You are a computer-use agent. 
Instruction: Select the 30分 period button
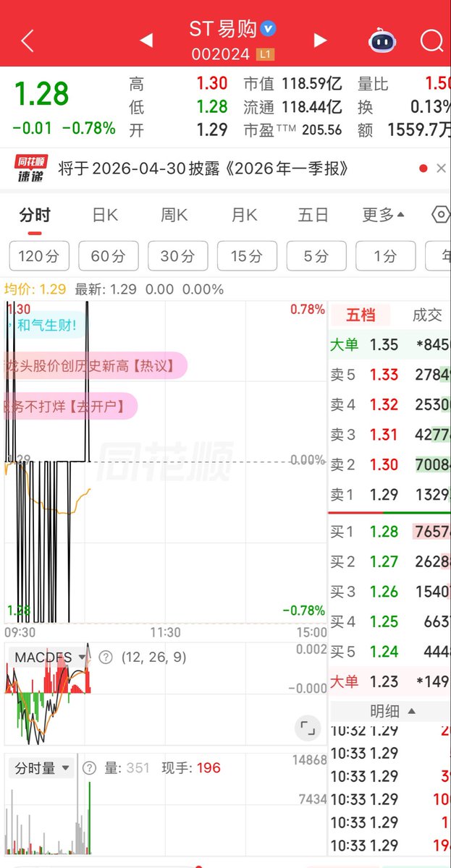point(178,256)
